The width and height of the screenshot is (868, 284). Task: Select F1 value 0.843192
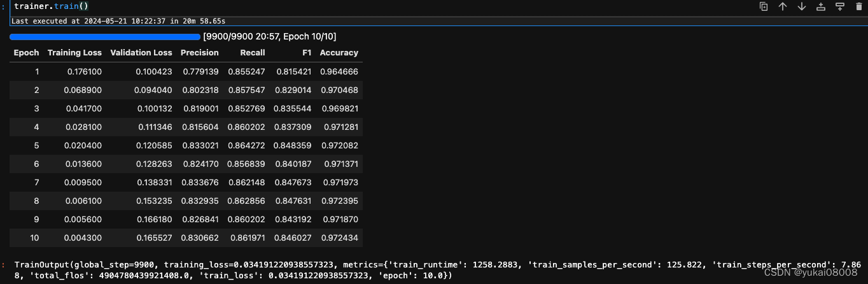tap(293, 219)
